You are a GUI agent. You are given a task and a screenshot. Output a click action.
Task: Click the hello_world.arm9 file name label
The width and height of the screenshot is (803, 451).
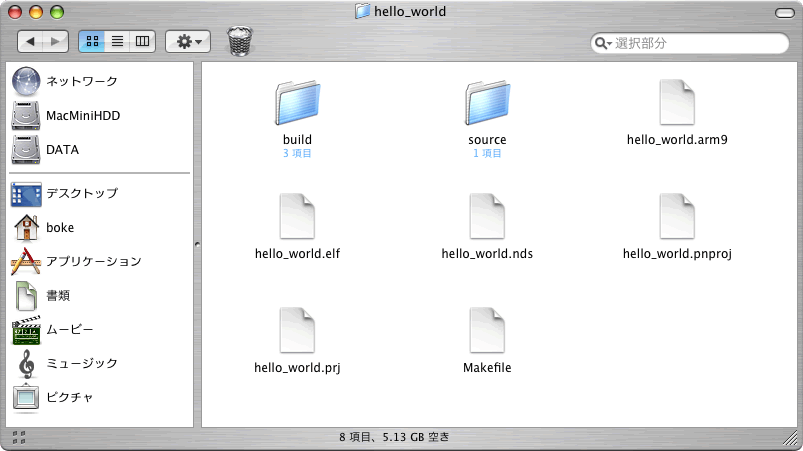pos(677,140)
